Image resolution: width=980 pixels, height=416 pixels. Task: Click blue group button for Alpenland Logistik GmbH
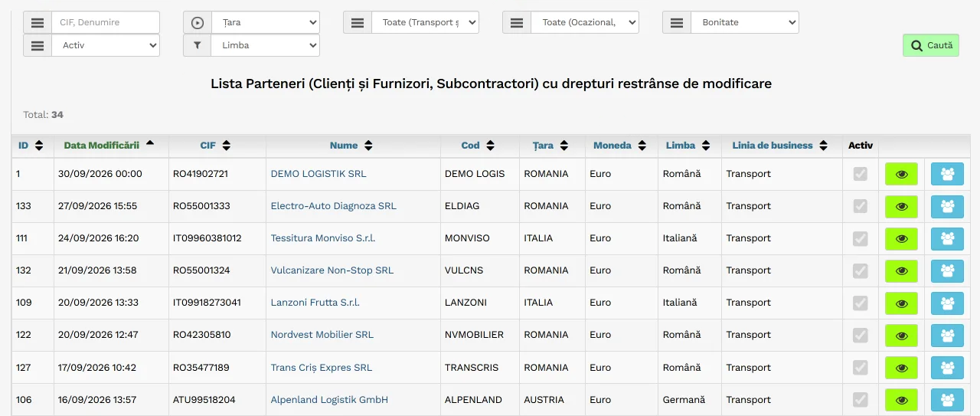tap(947, 399)
